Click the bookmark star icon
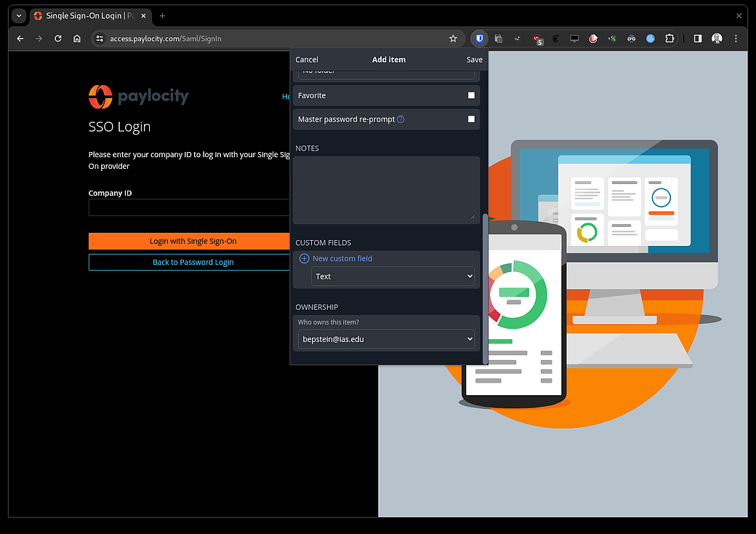 pyautogui.click(x=453, y=39)
